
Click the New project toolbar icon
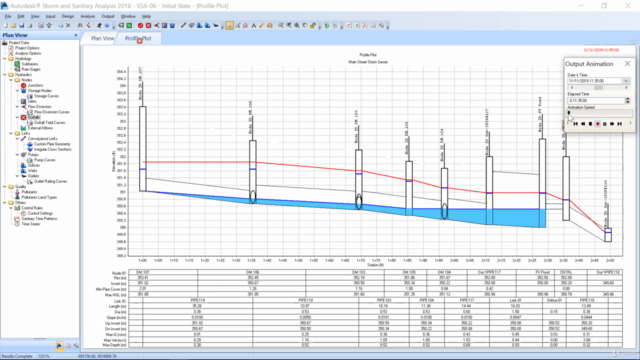tap(5, 26)
